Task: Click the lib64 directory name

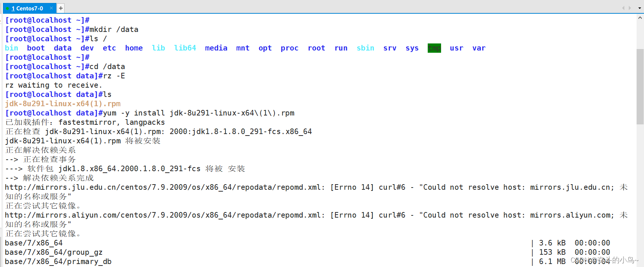Action: 185,48
